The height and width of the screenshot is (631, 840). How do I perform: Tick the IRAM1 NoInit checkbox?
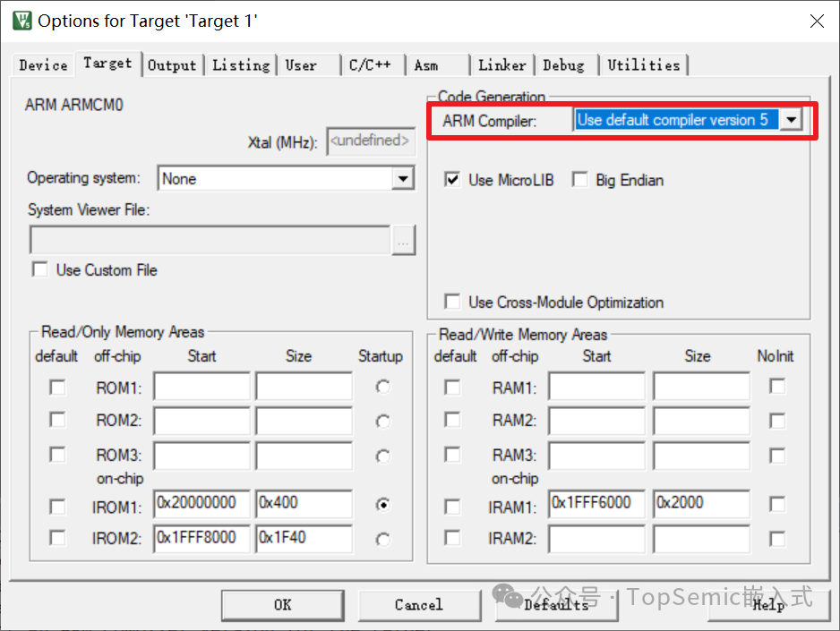pos(777,505)
